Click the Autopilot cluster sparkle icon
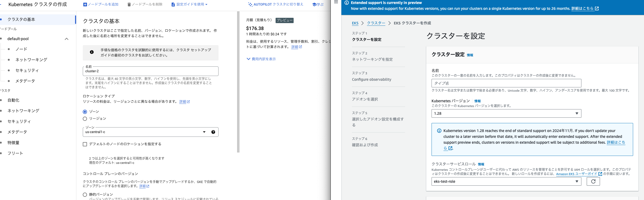 pyautogui.click(x=250, y=5)
